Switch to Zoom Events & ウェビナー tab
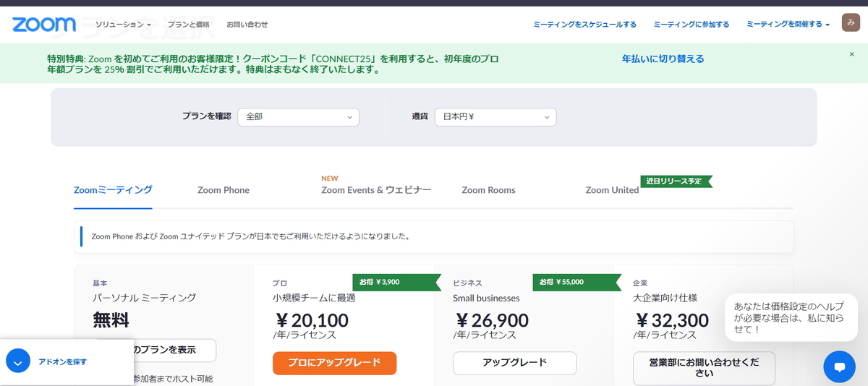Image resolution: width=868 pixels, height=386 pixels. [376, 190]
